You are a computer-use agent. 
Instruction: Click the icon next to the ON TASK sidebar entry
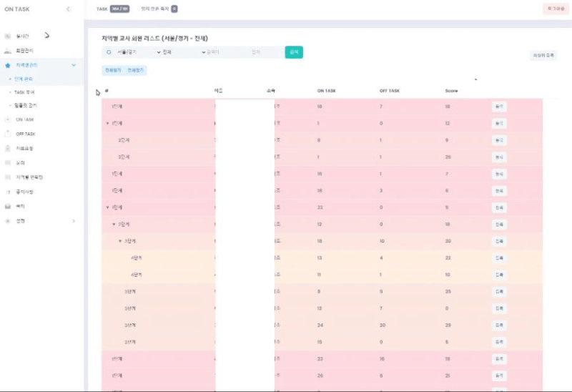coord(8,119)
